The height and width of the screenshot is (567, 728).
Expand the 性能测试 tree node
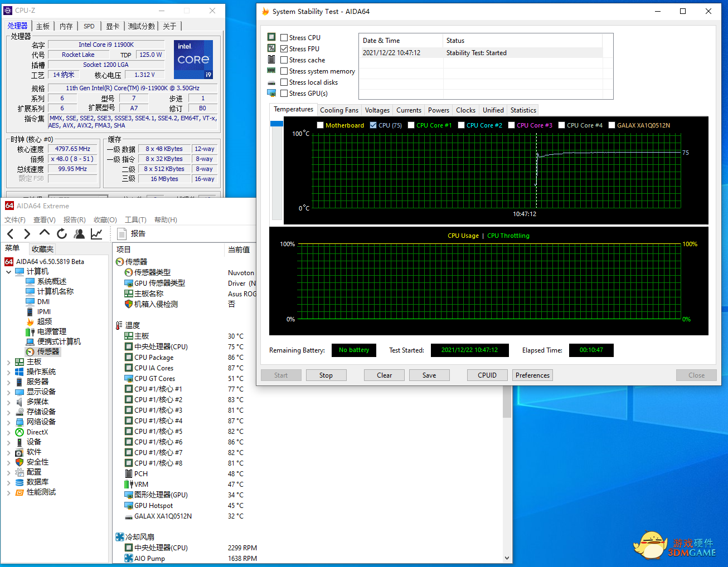coord(8,492)
